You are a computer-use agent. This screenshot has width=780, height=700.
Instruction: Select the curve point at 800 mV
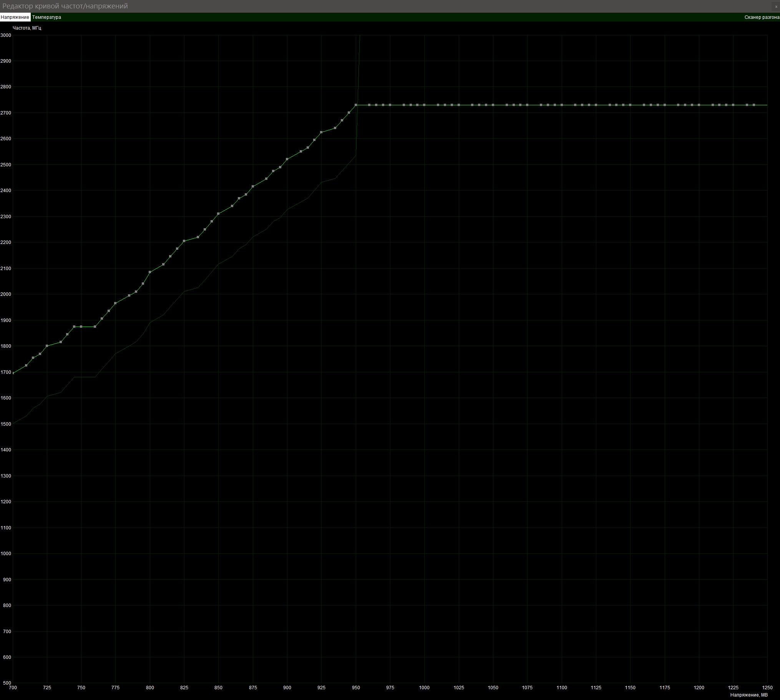[150, 272]
